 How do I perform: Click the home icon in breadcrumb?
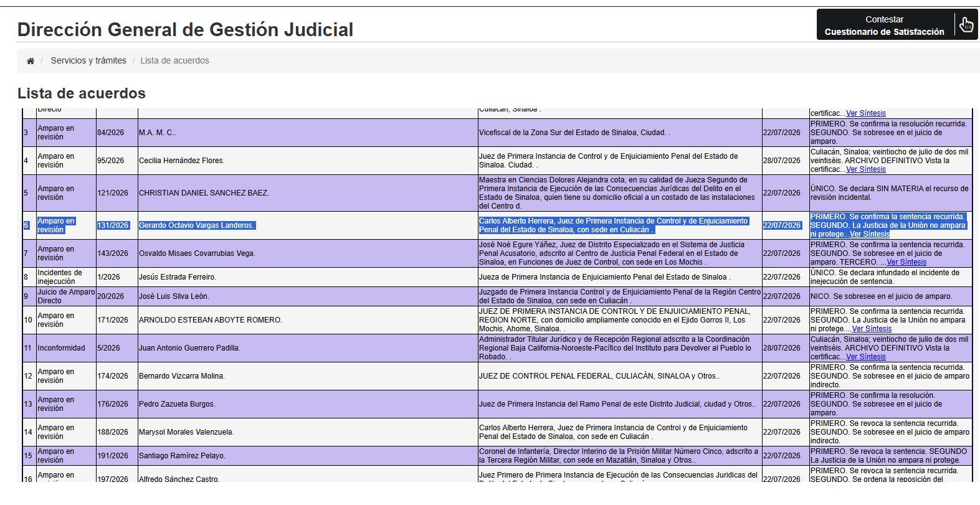30,61
